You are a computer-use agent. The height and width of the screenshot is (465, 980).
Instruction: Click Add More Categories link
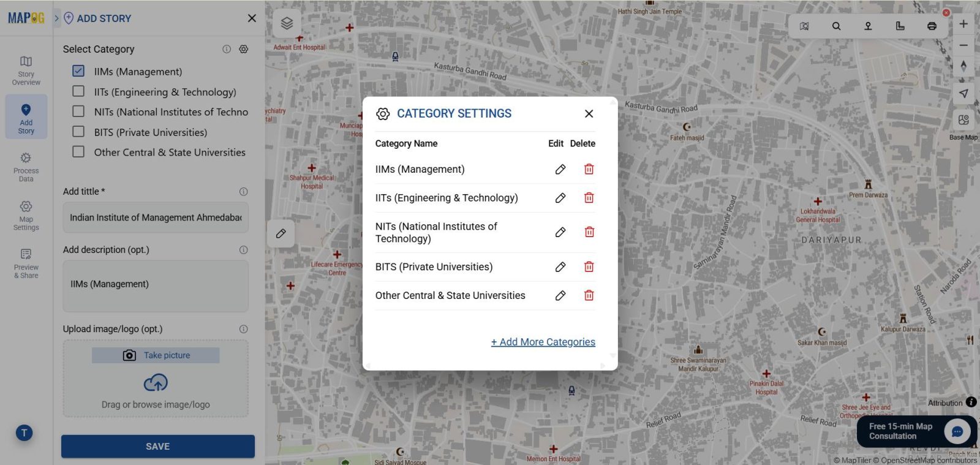(x=543, y=342)
